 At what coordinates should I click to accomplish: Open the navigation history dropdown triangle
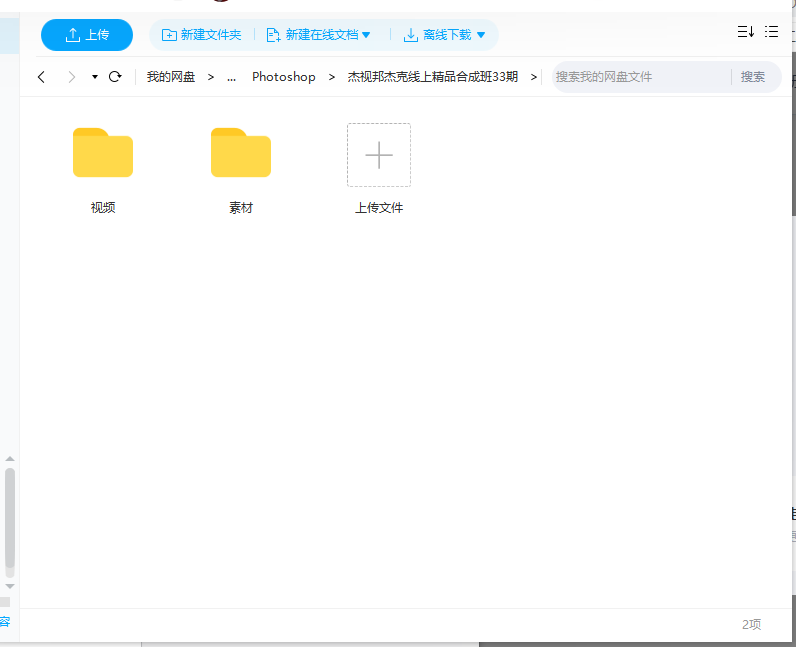[x=94, y=77]
